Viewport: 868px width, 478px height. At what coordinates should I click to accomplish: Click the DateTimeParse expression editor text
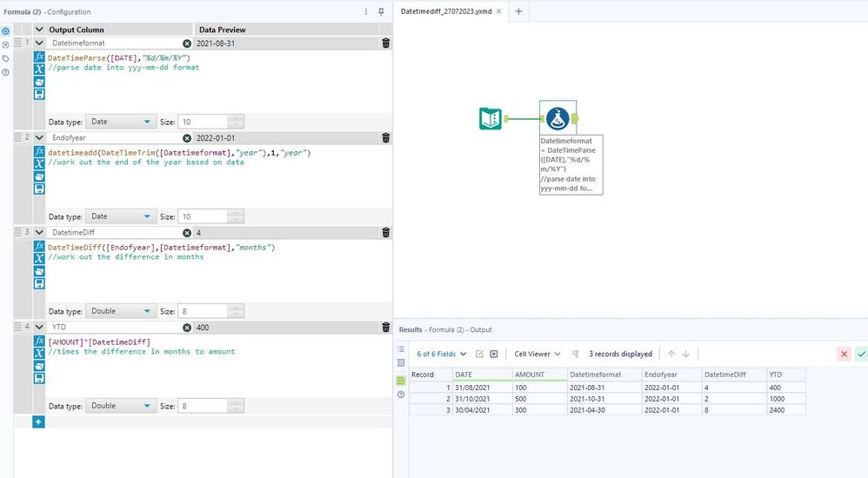pos(119,57)
